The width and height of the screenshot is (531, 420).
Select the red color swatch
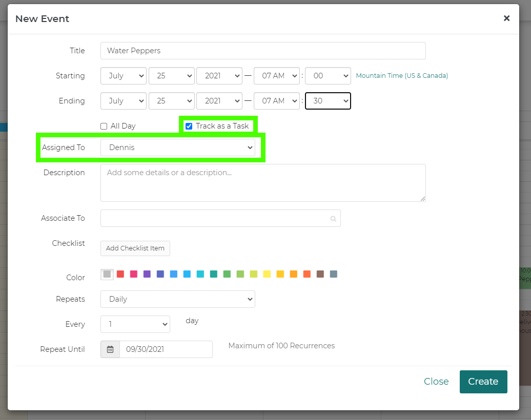pos(120,274)
